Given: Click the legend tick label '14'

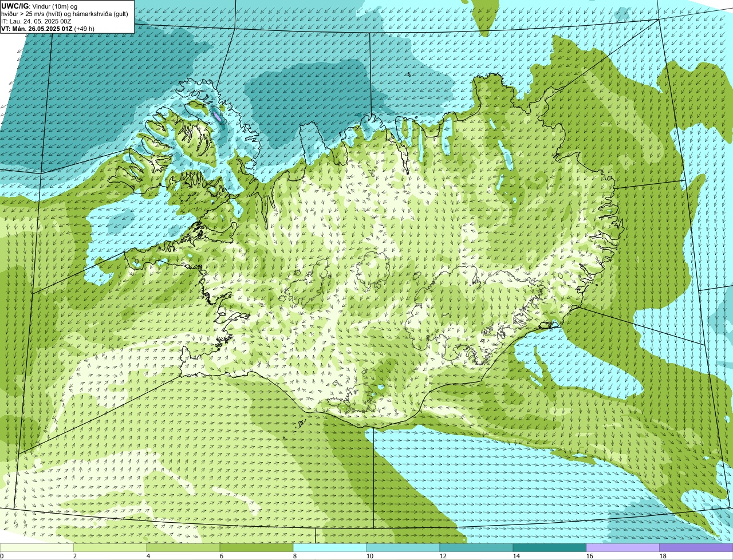Looking at the screenshot, I should pos(517,556).
